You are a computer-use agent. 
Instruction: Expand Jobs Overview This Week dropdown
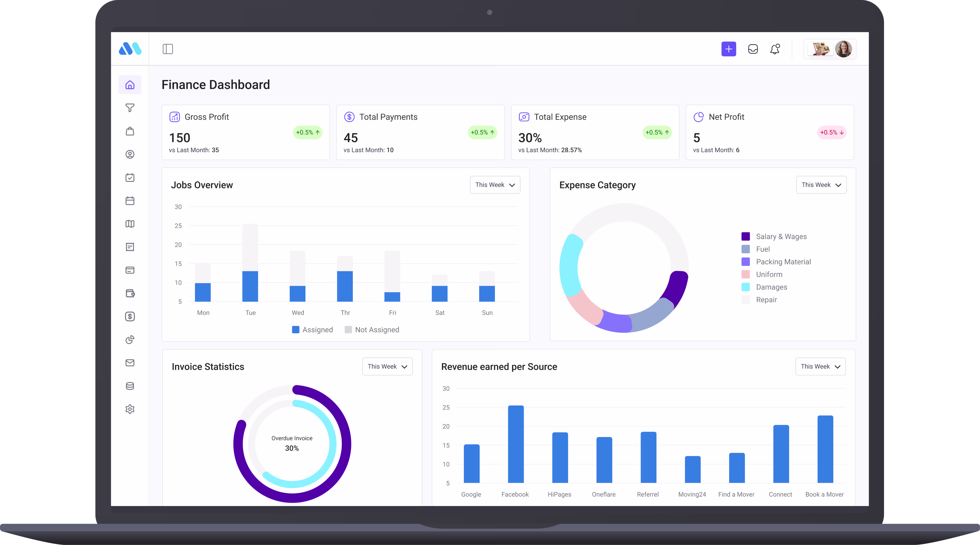point(494,185)
